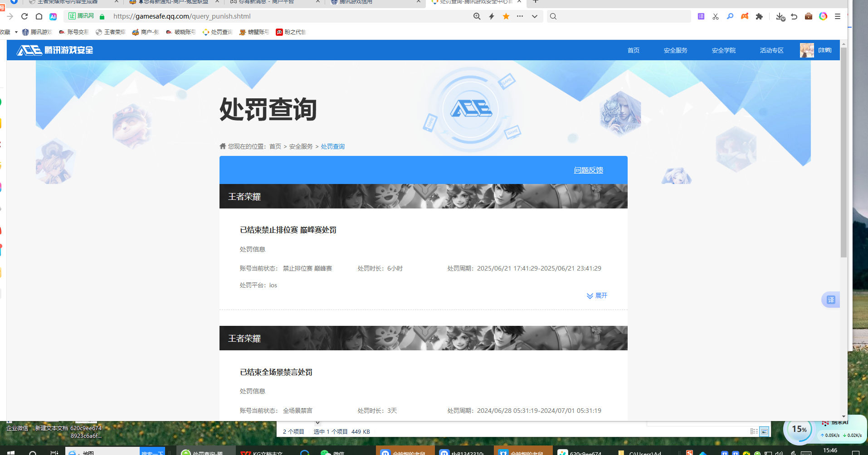Open the KG taskbar application
This screenshot has height=455, width=868.
[x=262, y=452]
